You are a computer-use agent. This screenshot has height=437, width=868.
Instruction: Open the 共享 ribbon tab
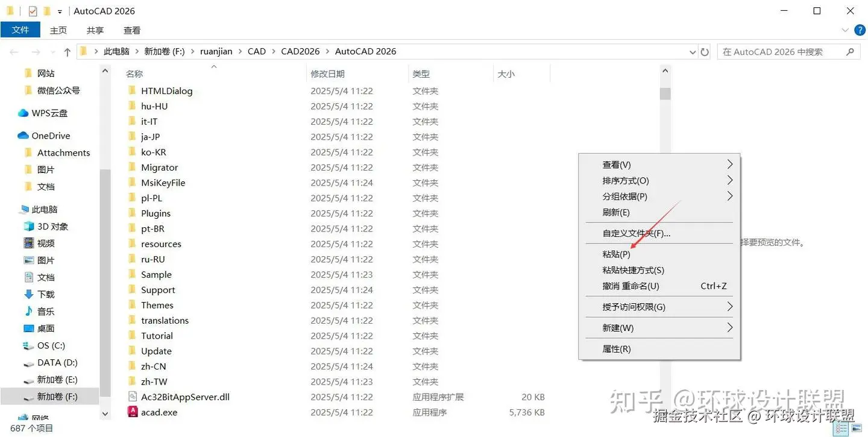(95, 30)
